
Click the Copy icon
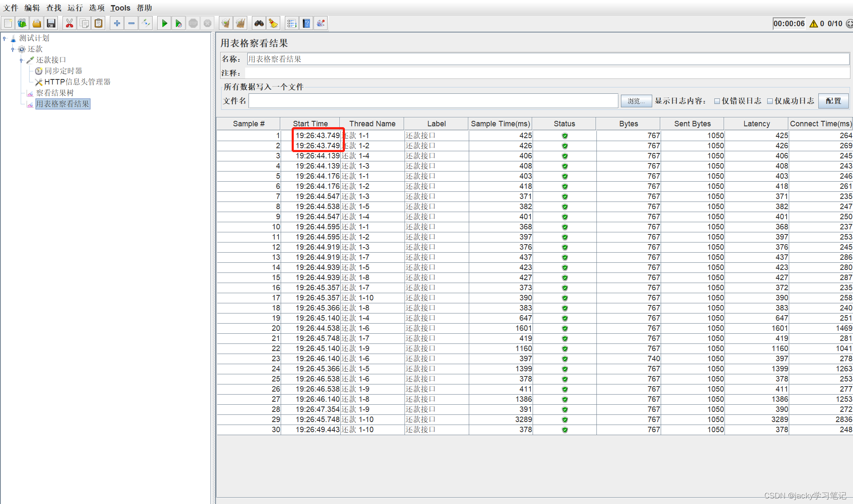click(84, 23)
